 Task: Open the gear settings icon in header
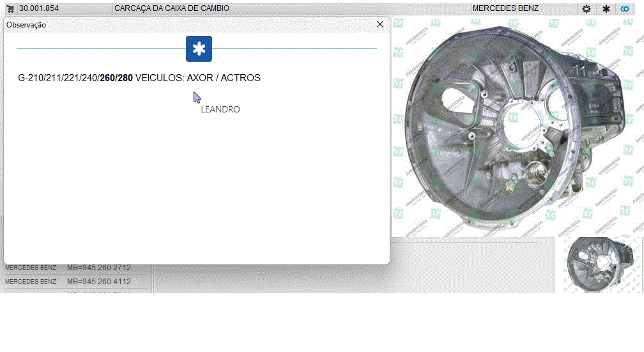pos(586,9)
